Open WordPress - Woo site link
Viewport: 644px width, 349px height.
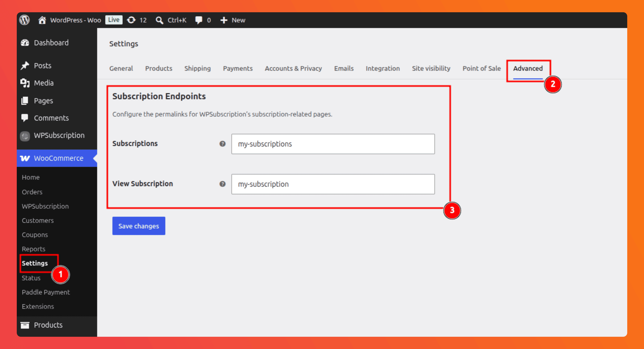click(75, 20)
